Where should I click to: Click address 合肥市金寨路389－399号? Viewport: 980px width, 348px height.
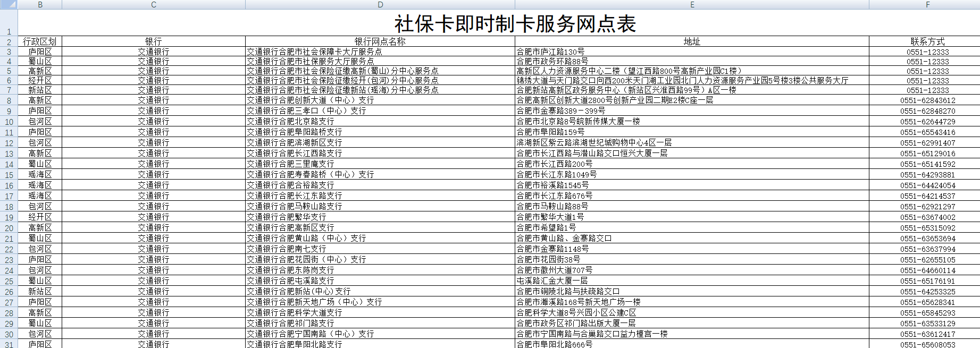[x=692, y=111]
